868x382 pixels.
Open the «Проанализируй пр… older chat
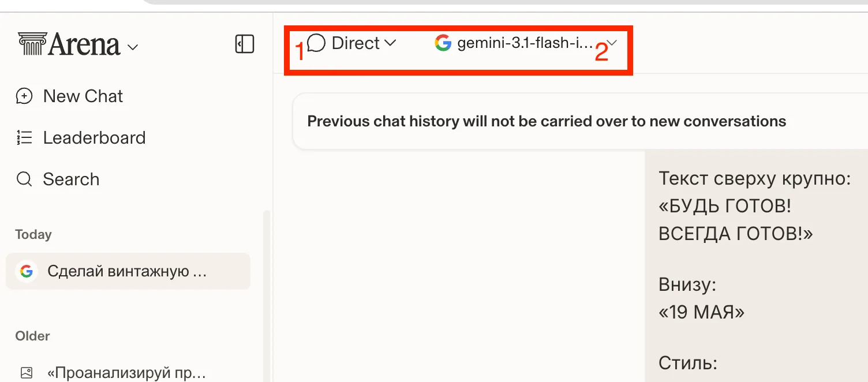[x=127, y=372]
